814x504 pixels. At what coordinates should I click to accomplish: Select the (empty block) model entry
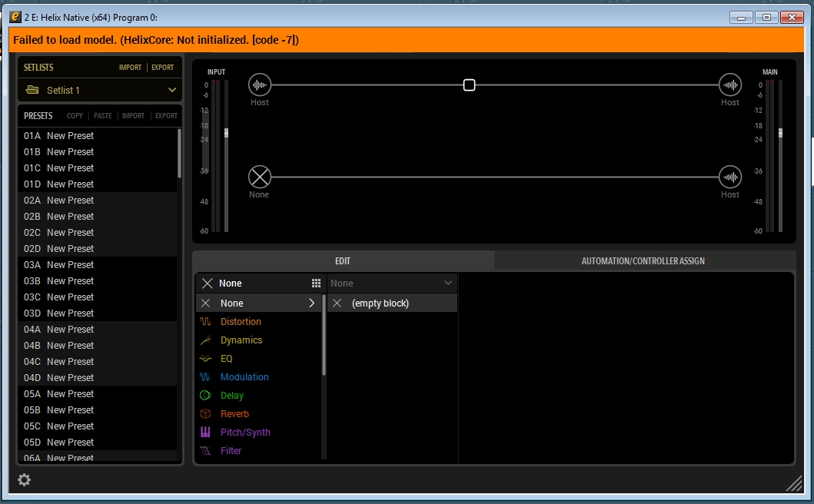point(392,303)
